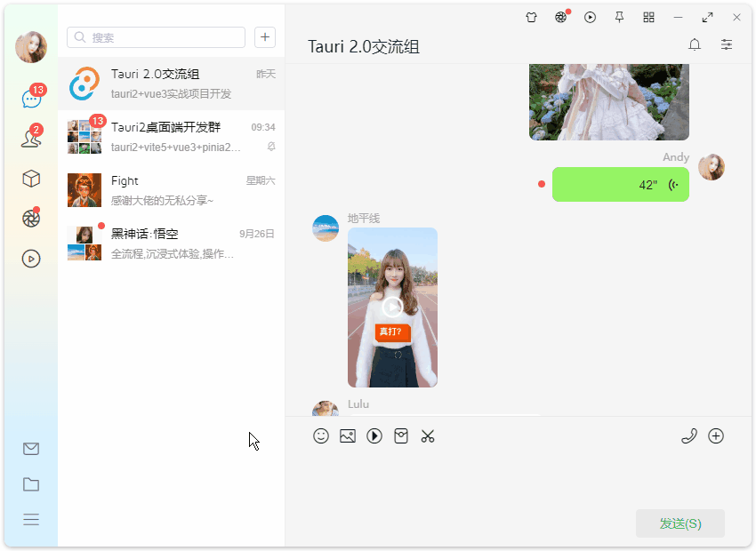Start a call with the phone icon

pyautogui.click(x=689, y=436)
